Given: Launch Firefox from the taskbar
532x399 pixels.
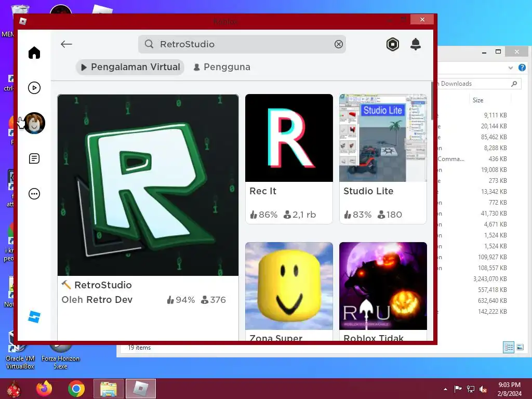Looking at the screenshot, I should 45,389.
